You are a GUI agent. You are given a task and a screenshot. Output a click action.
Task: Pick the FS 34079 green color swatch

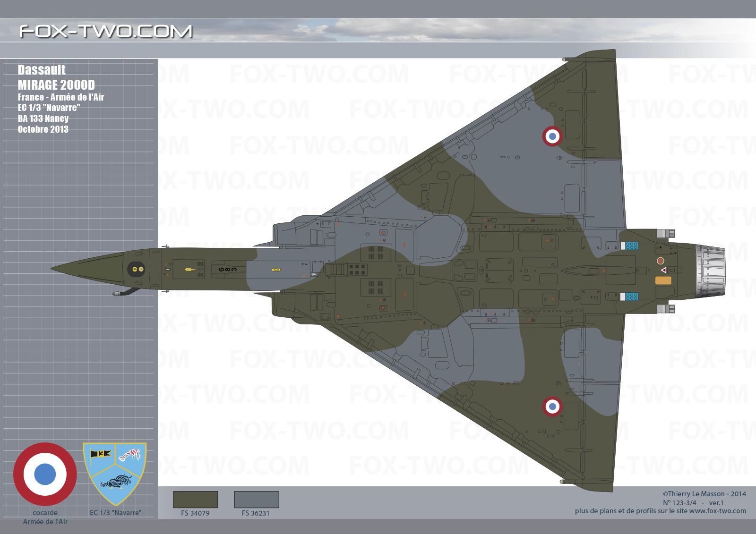pyautogui.click(x=195, y=500)
